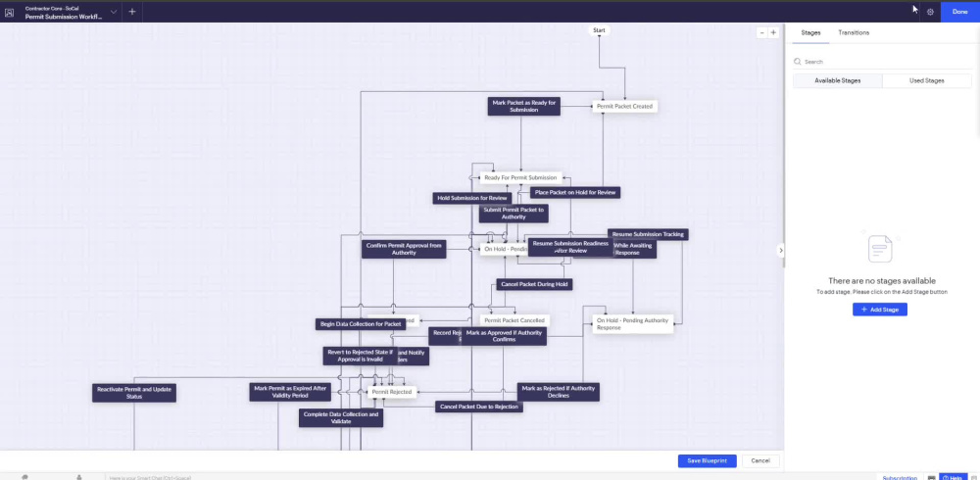The image size is (980, 480).
Task: Click the Cancel button
Action: click(x=760, y=460)
